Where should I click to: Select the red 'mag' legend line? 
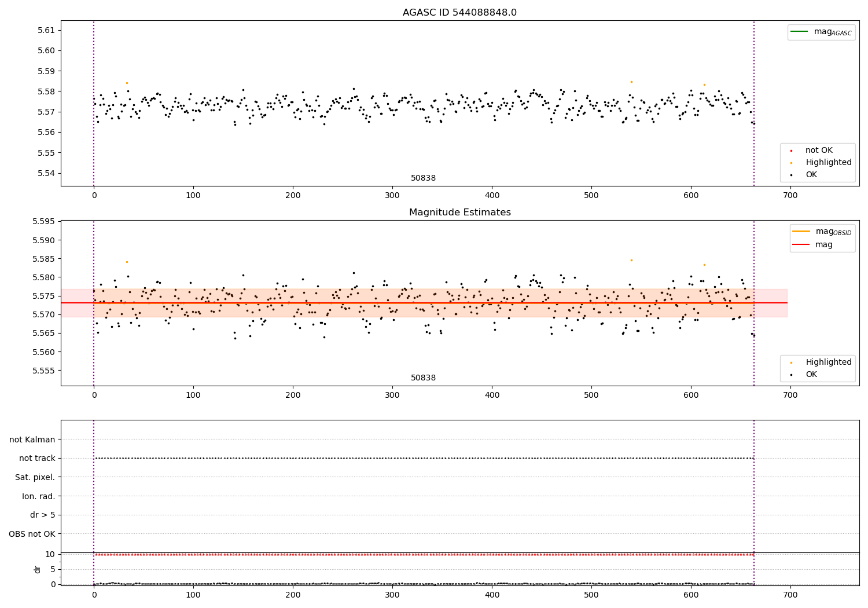click(801, 244)
